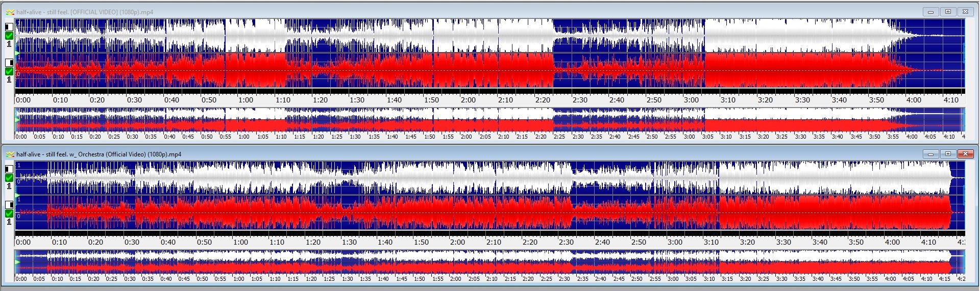
Task: Click GoldWave icon in Orchestra window title bar
Action: tap(10, 154)
